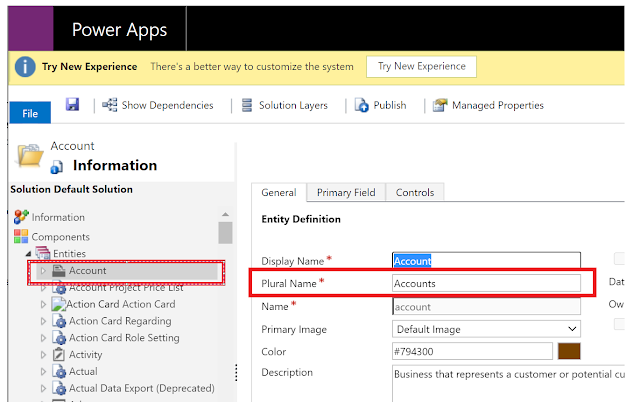This screenshot has width=640, height=402.
Task: Open the Controls tab
Action: click(x=414, y=193)
